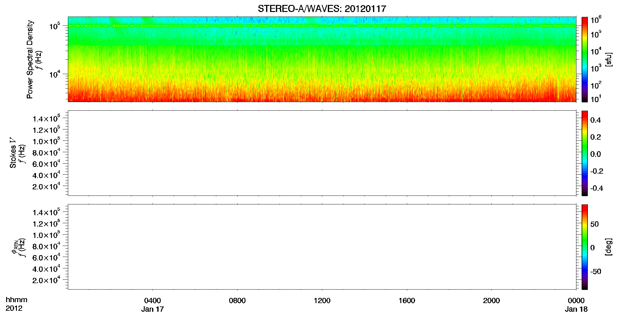The height and width of the screenshot is (332, 644).
Task: Select the "[deg]" unit label
Action: [x=608, y=247]
